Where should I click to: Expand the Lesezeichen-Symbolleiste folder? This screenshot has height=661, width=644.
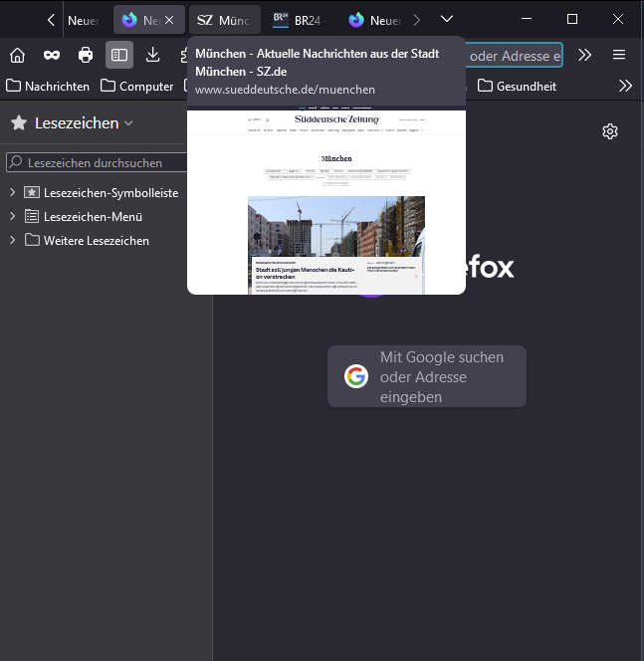click(13, 192)
